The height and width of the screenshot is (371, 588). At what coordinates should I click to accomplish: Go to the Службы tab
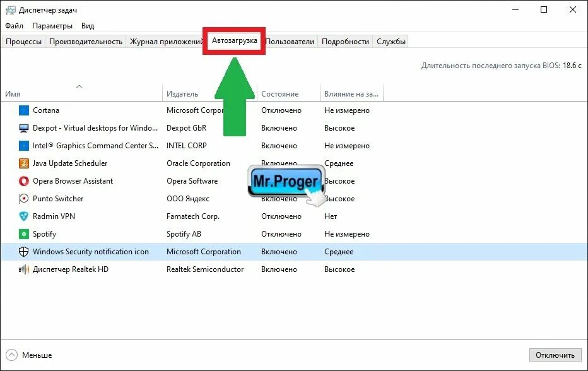[391, 42]
